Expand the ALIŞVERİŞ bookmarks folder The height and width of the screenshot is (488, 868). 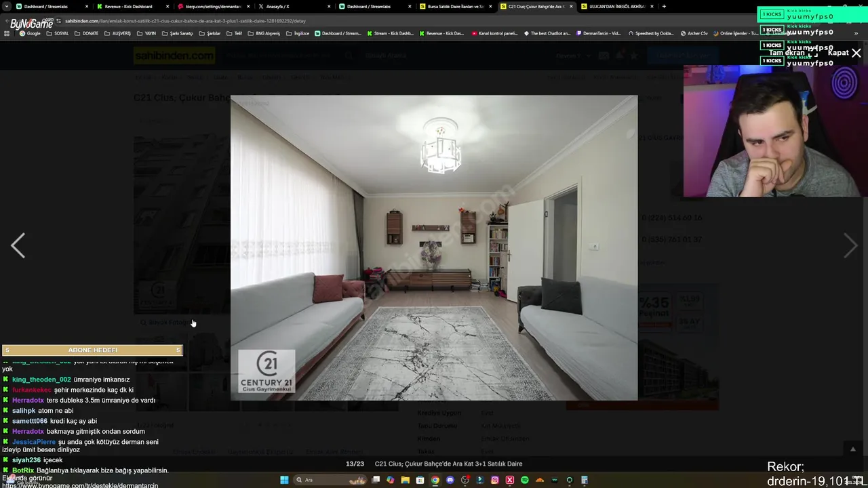coord(117,33)
